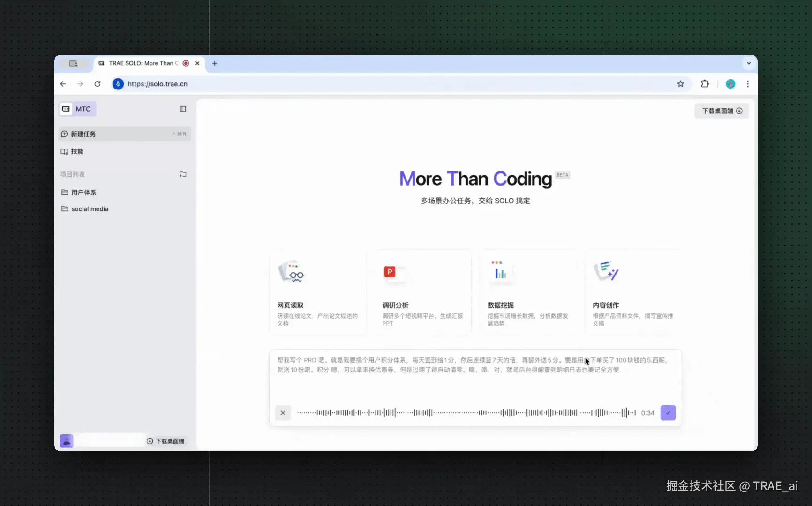Click the browser forward arrow

pos(80,84)
